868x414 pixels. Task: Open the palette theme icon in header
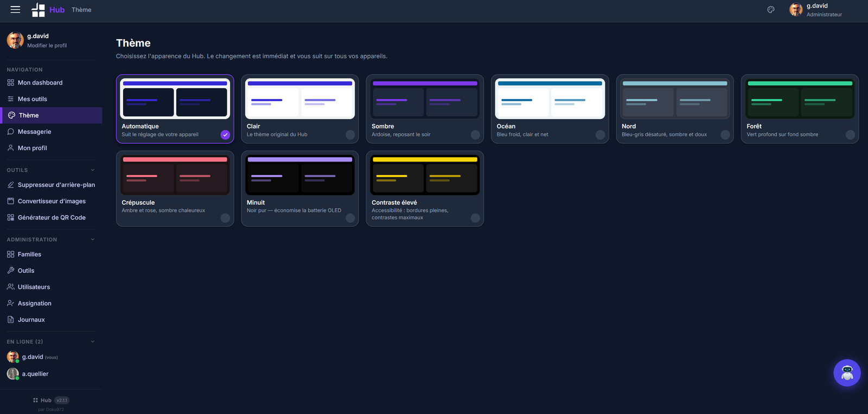pos(771,10)
